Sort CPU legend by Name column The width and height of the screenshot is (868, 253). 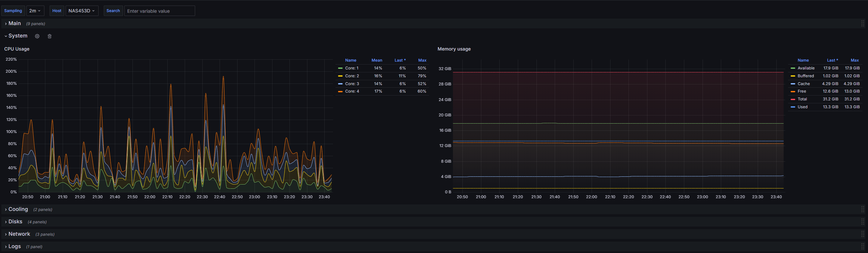point(350,60)
